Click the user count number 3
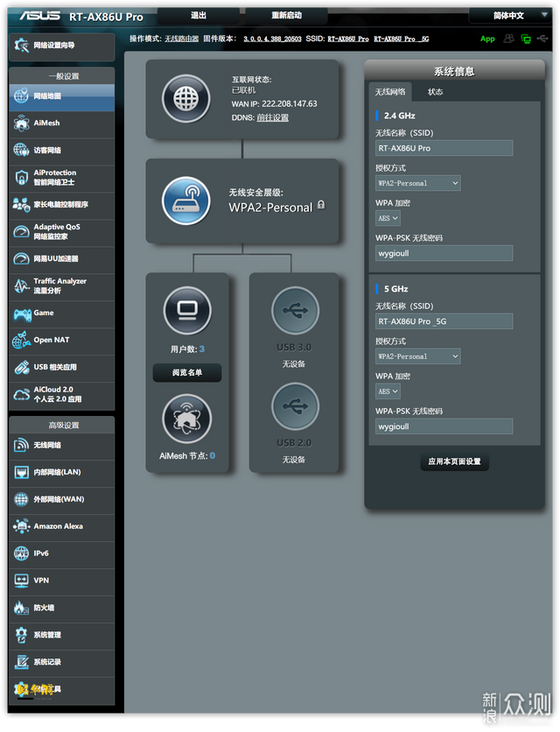 [x=201, y=348]
